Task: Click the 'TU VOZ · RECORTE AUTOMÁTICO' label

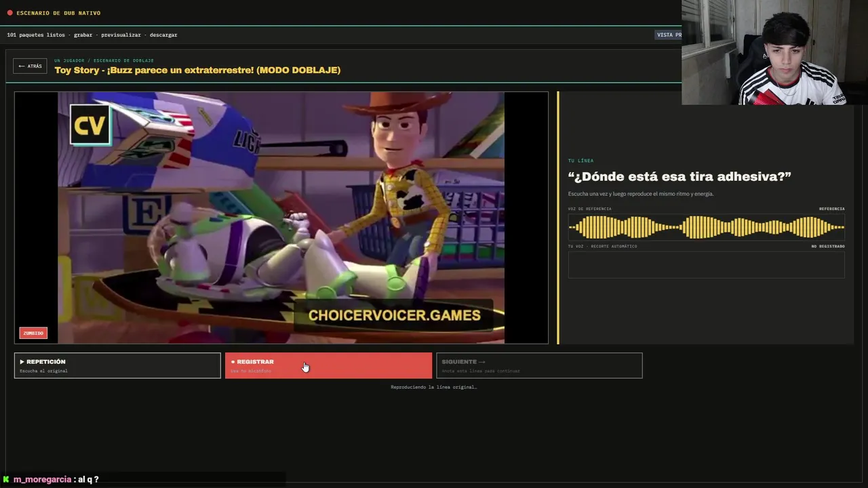Action: [602, 246]
